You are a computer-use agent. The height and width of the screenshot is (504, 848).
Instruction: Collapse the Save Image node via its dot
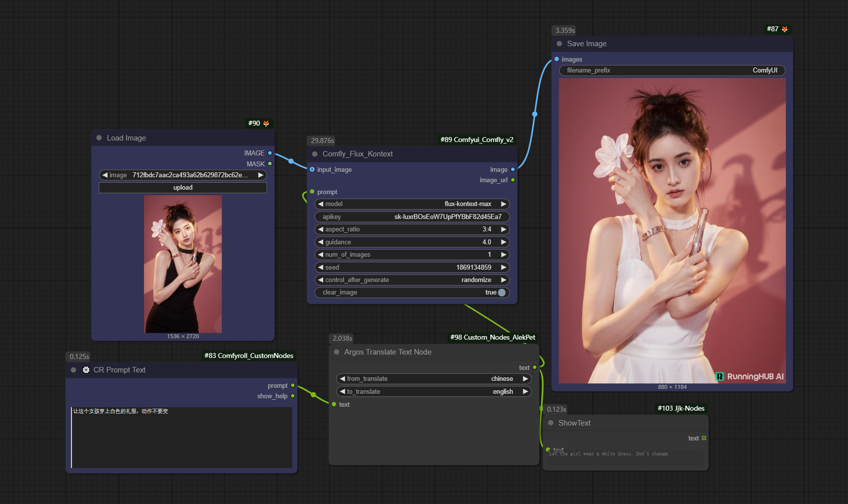(x=560, y=44)
